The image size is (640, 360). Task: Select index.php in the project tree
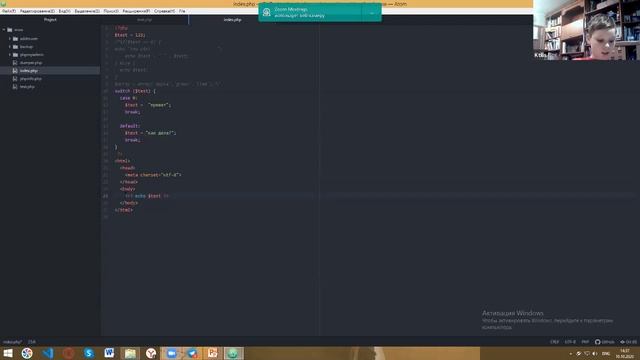(50, 71)
